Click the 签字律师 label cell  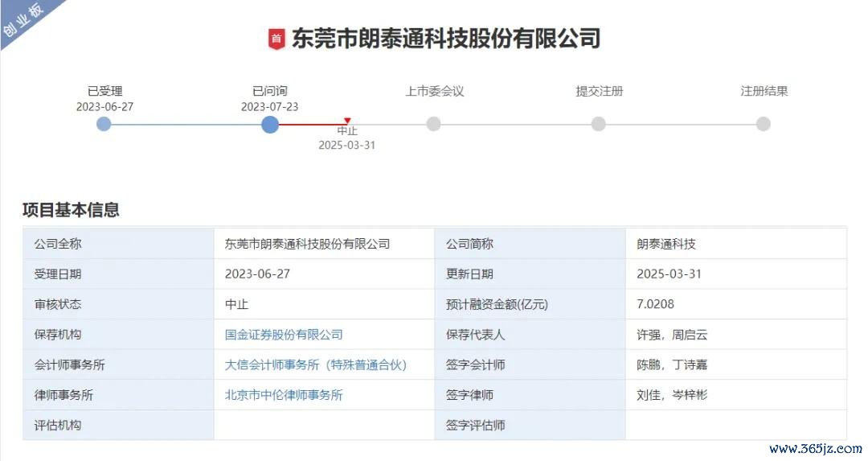pyautogui.click(x=530, y=395)
